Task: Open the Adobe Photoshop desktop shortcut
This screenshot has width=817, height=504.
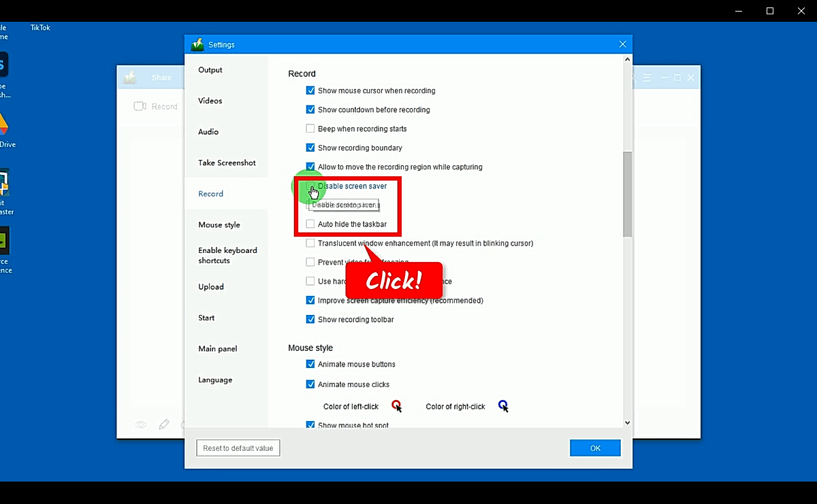Action: point(3,65)
